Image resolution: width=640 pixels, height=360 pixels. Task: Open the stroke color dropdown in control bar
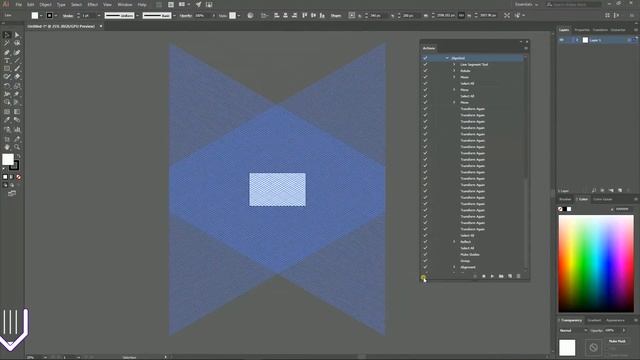56,16
